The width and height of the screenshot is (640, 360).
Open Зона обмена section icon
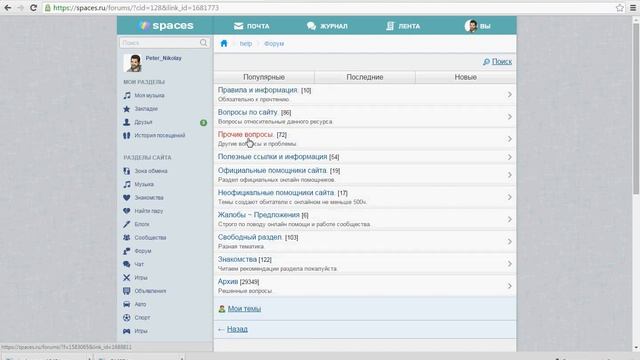127,171
